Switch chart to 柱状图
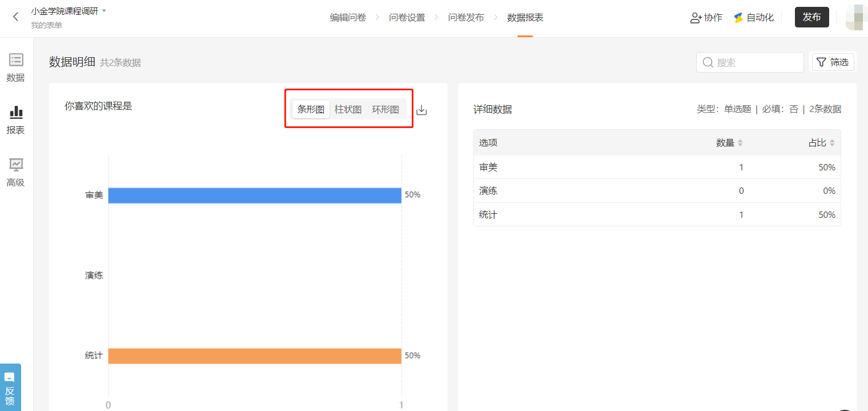The image size is (868, 411). pos(348,110)
